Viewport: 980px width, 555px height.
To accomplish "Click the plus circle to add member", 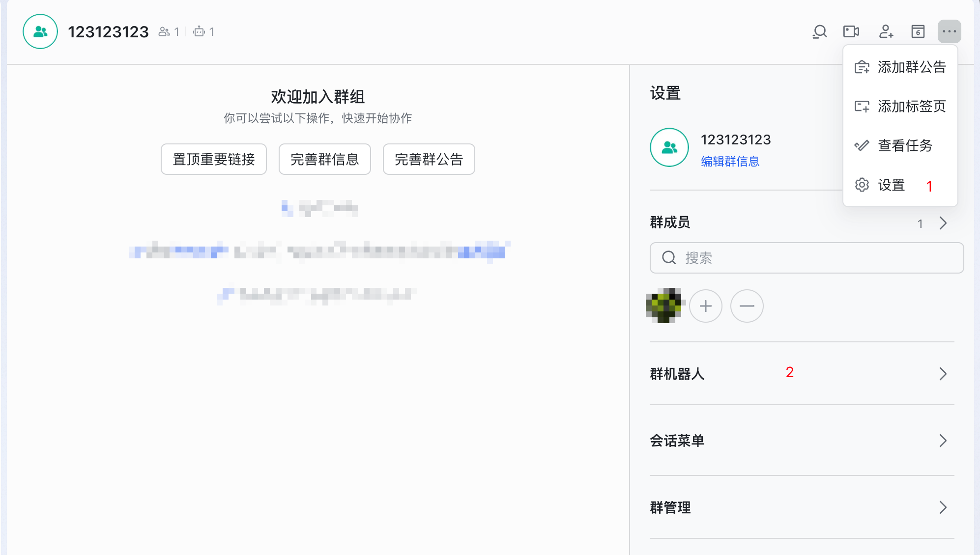I will coord(705,306).
